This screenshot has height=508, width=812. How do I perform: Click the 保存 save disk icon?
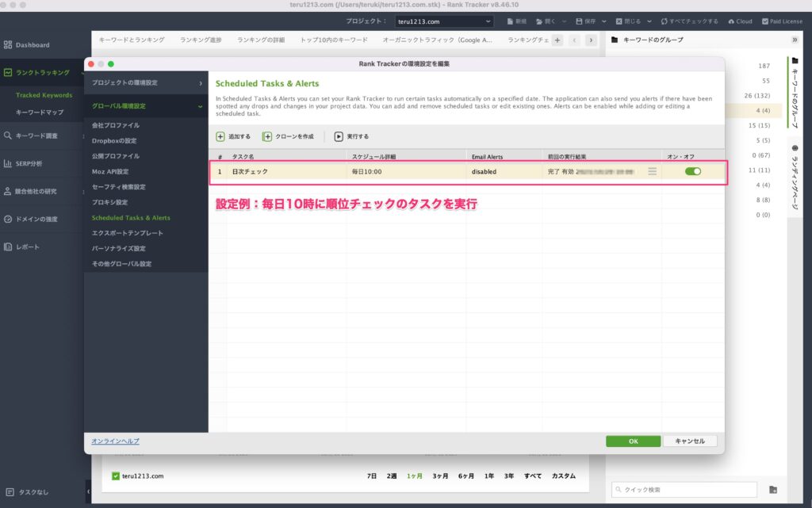tap(579, 21)
